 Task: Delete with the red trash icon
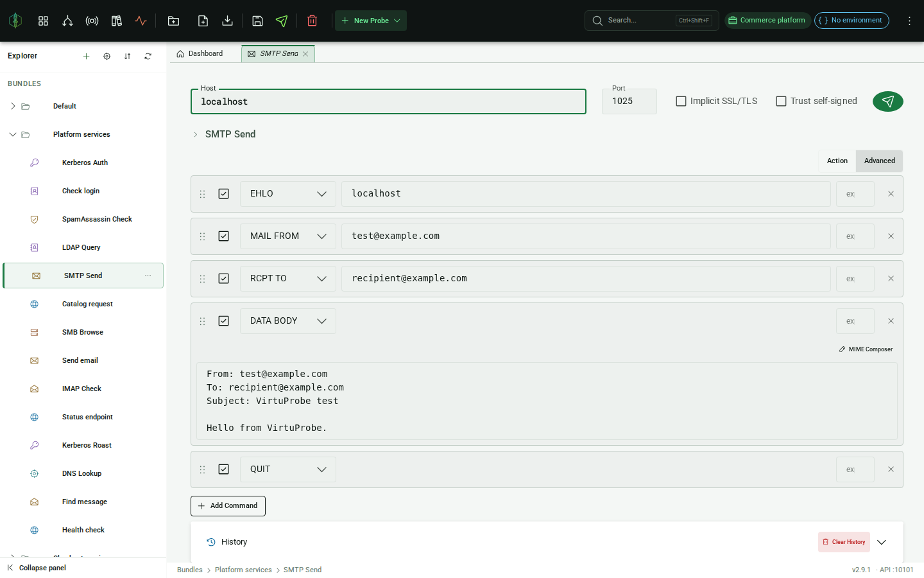coord(312,21)
